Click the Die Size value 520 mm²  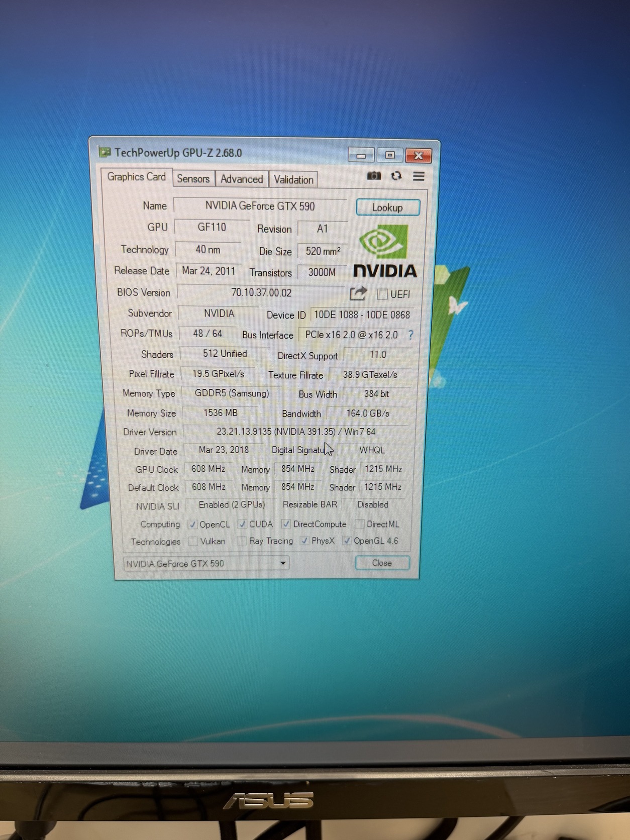pos(323,251)
